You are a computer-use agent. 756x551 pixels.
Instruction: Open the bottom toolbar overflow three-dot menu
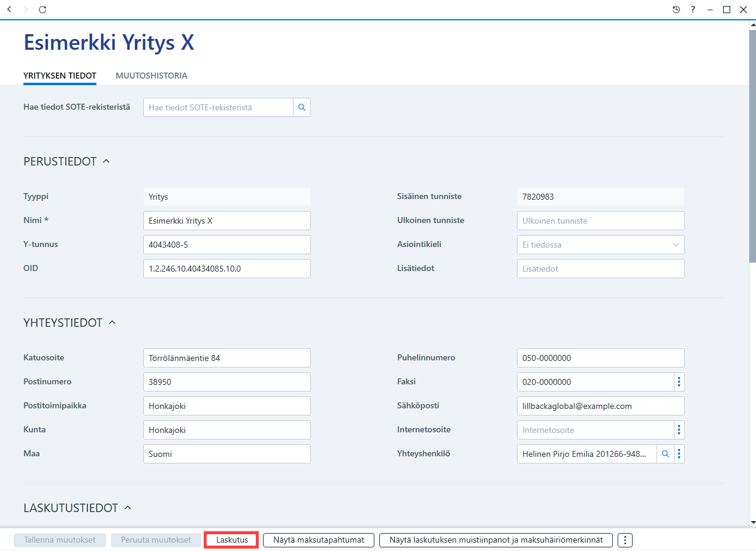pos(625,540)
